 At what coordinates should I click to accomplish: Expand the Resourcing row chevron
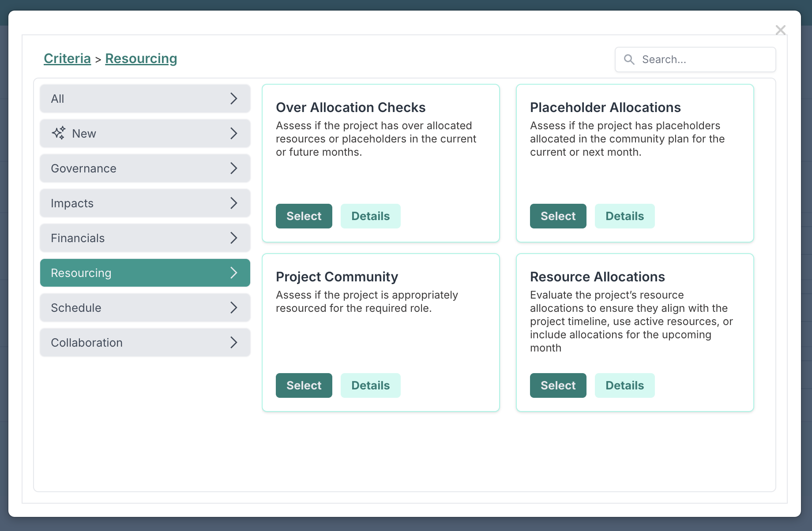click(234, 273)
